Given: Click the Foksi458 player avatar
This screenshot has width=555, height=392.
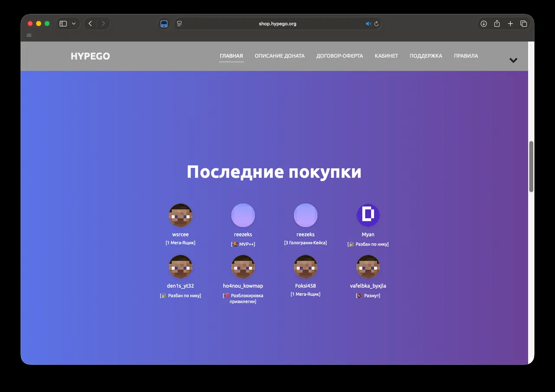Looking at the screenshot, I should (306, 267).
